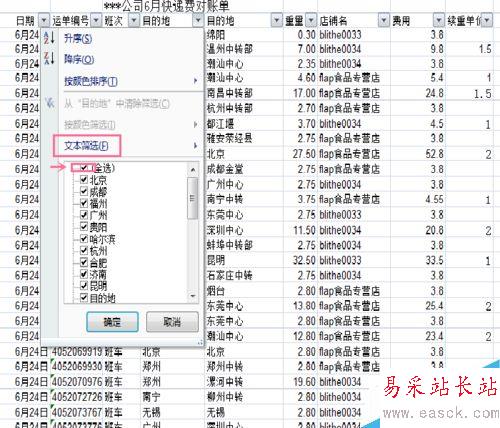The height and width of the screenshot is (428, 500).
Task: Open the 运单编号 column filter dropdown
Action: point(96,21)
